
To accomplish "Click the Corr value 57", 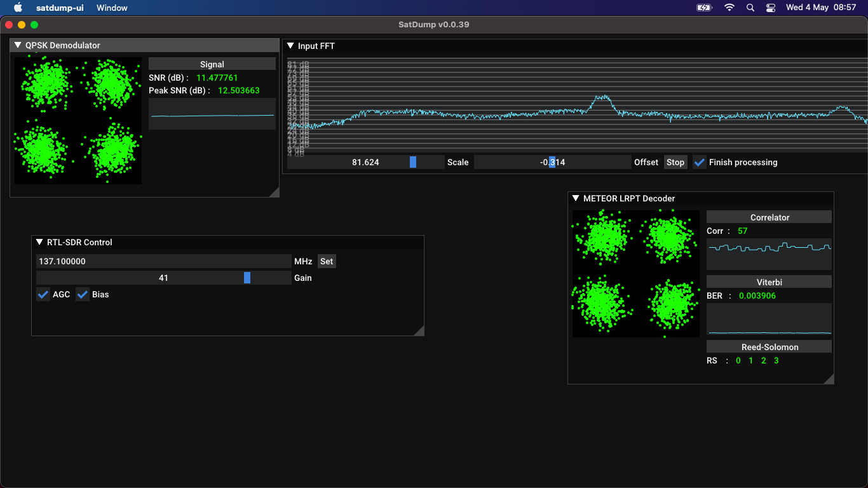I will 743,231.
